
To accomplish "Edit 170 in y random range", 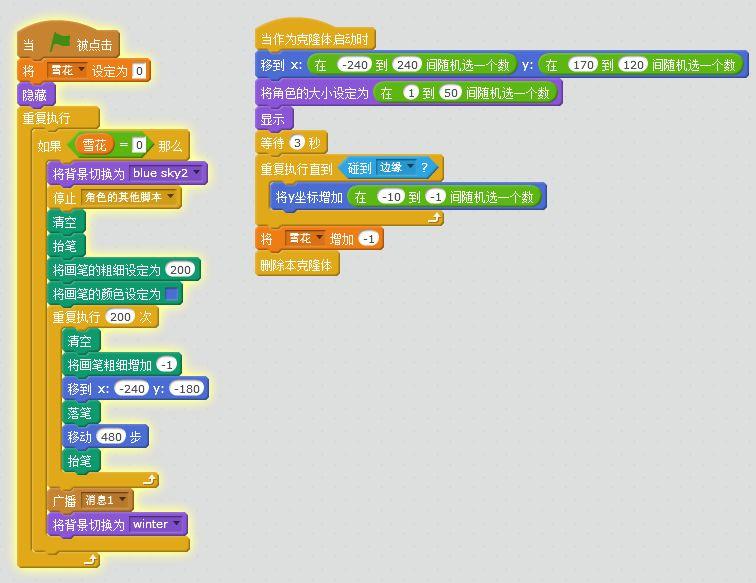I will [x=583, y=65].
